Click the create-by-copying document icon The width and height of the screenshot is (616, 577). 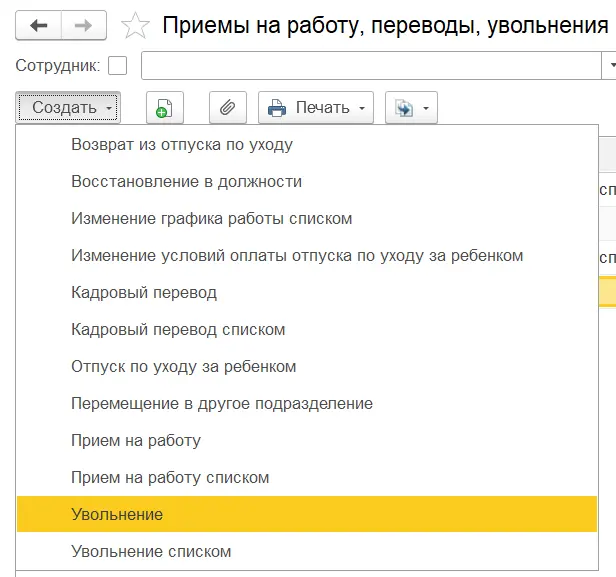[x=165, y=108]
